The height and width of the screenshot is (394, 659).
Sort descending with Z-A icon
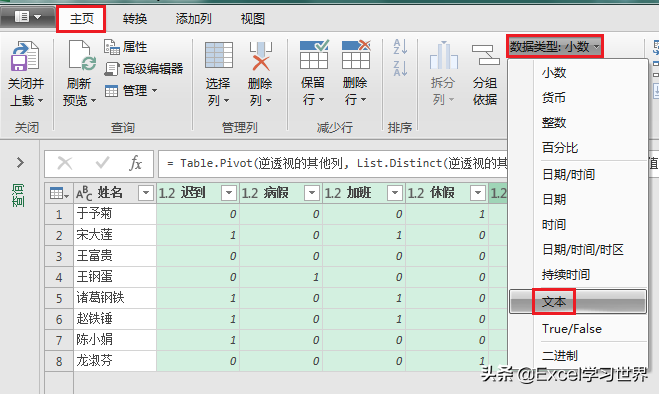(x=400, y=68)
